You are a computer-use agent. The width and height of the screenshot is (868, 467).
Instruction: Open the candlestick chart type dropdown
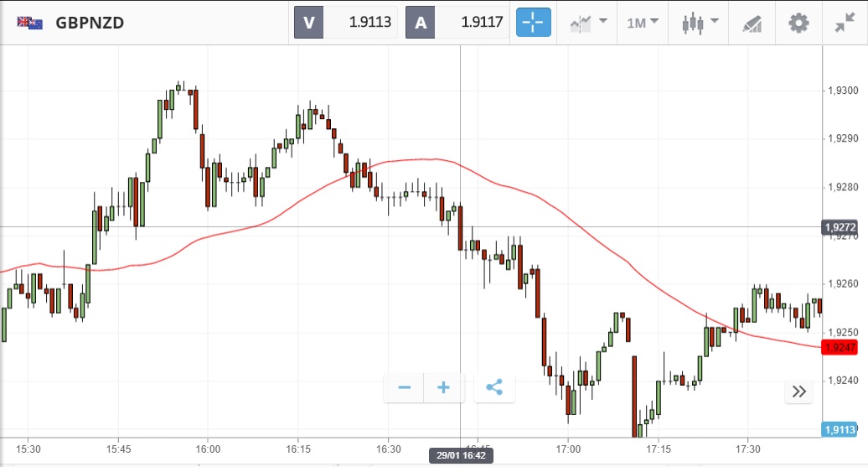tap(700, 23)
